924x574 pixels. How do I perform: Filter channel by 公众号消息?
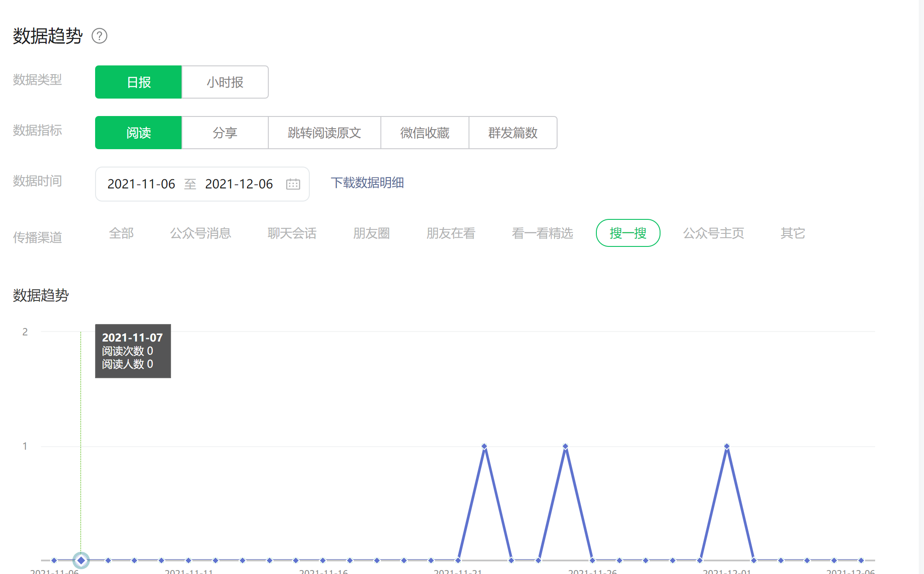200,233
